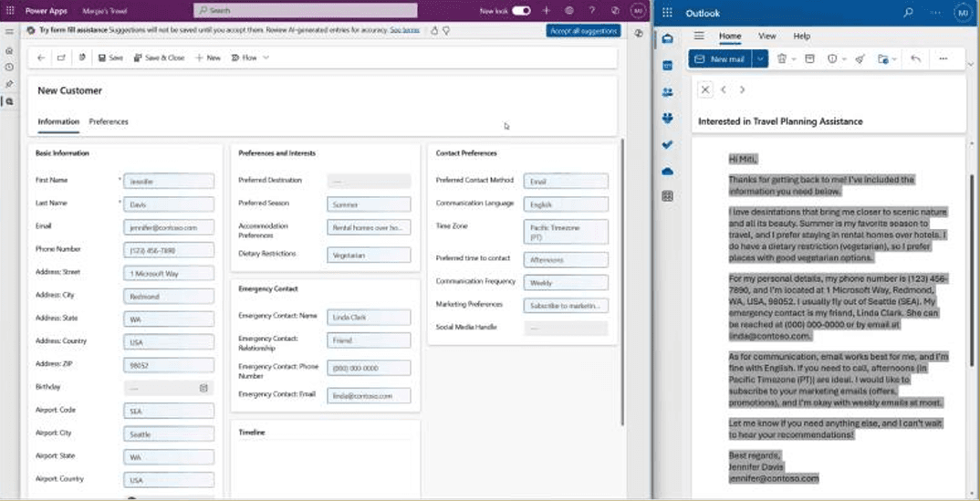Screen dimensions: 980x501
Task: Click the Preferred Season field
Action: pos(369,204)
